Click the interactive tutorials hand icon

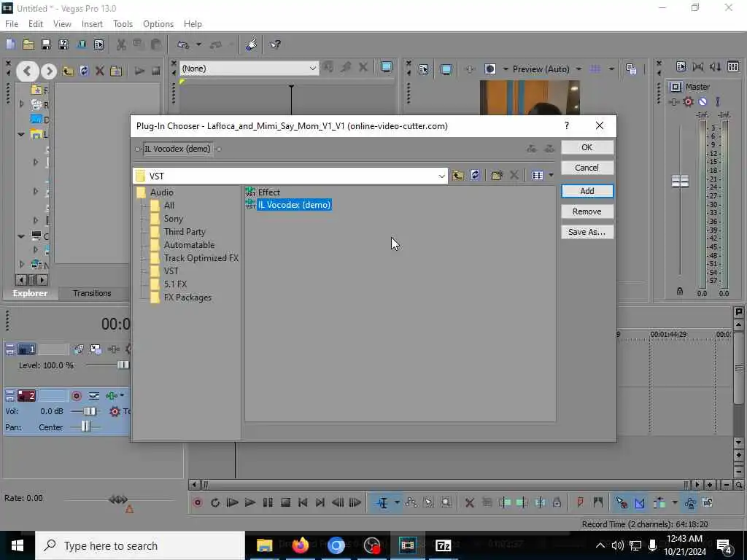coord(251,44)
